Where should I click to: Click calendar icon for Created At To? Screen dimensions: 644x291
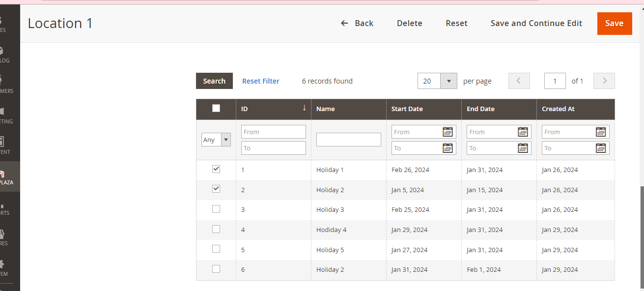coord(601,148)
